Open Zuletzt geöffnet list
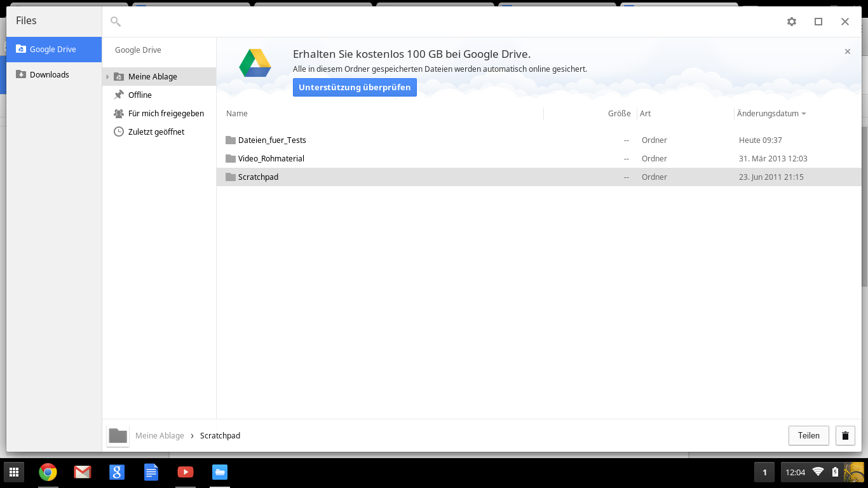Viewport: 868px width, 488px height. pos(159,132)
